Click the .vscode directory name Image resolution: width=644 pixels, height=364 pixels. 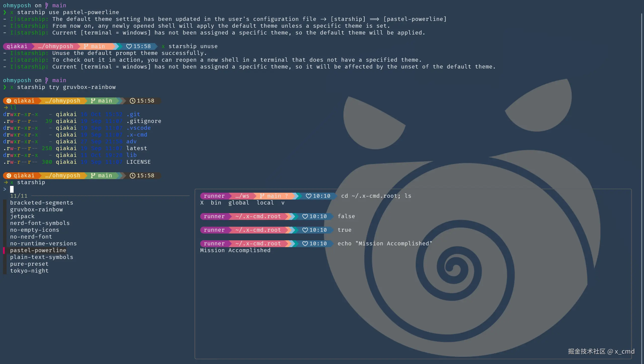point(139,128)
